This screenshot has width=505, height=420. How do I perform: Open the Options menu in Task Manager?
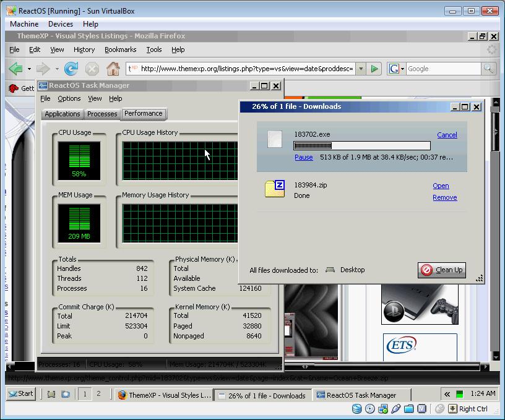pyautogui.click(x=69, y=98)
